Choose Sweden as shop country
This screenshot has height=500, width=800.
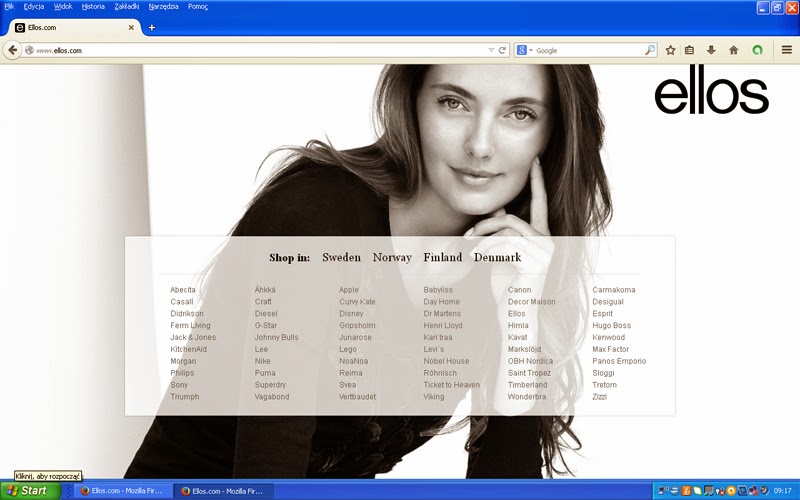pyautogui.click(x=341, y=257)
